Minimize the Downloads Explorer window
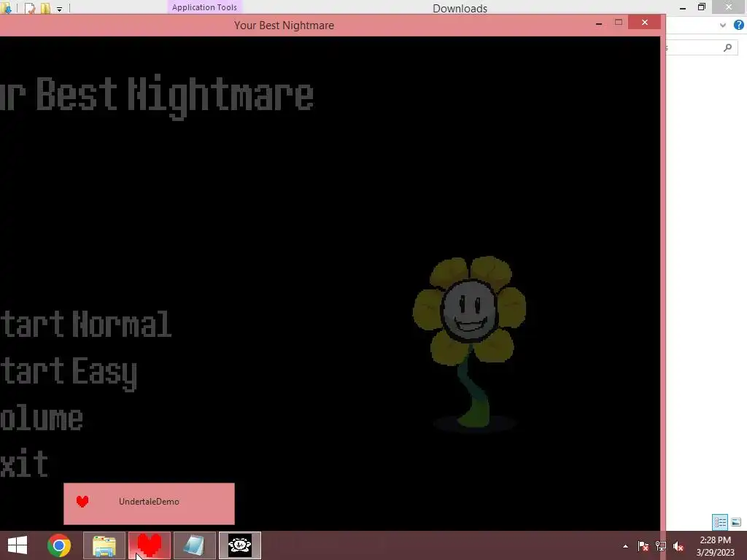The width and height of the screenshot is (747, 560). pos(683,7)
